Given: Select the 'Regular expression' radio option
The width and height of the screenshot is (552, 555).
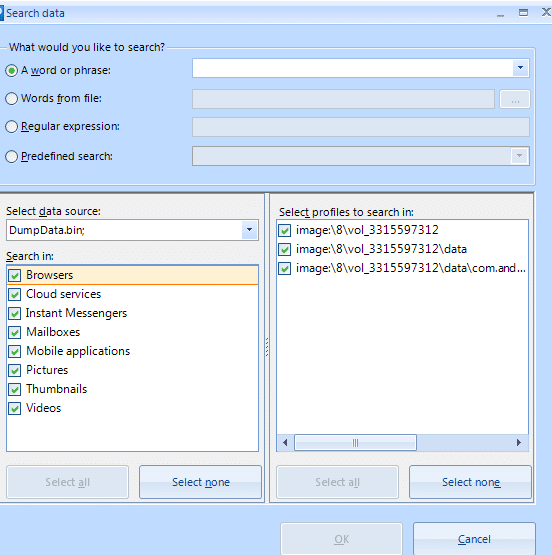Looking at the screenshot, I should (11, 126).
